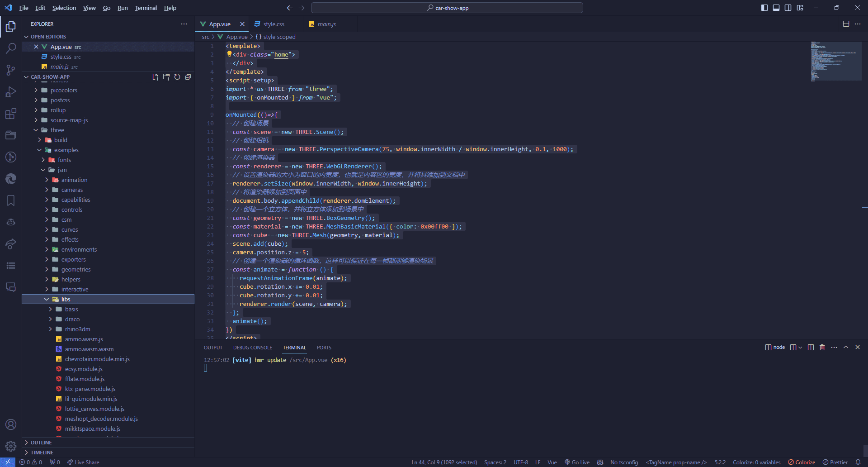The width and height of the screenshot is (868, 467).
Task: Split the terminal panel
Action: [x=811, y=348]
